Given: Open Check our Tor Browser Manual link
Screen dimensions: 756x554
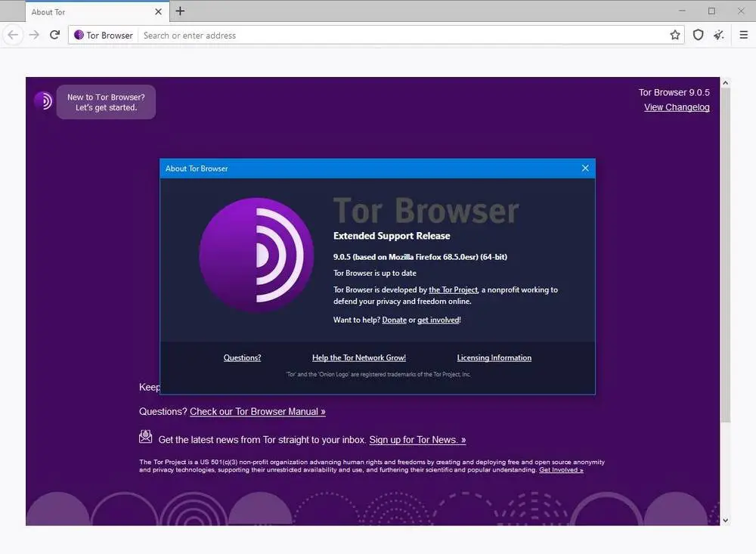Looking at the screenshot, I should (x=258, y=412).
